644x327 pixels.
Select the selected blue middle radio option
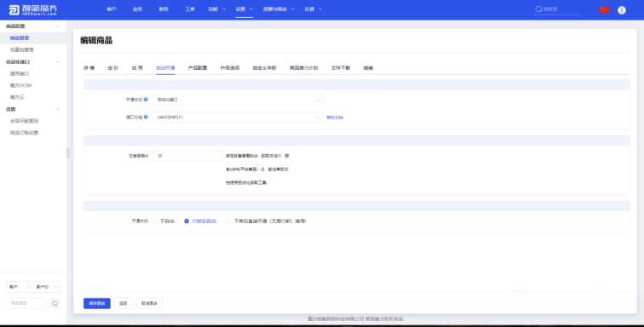coord(187,221)
